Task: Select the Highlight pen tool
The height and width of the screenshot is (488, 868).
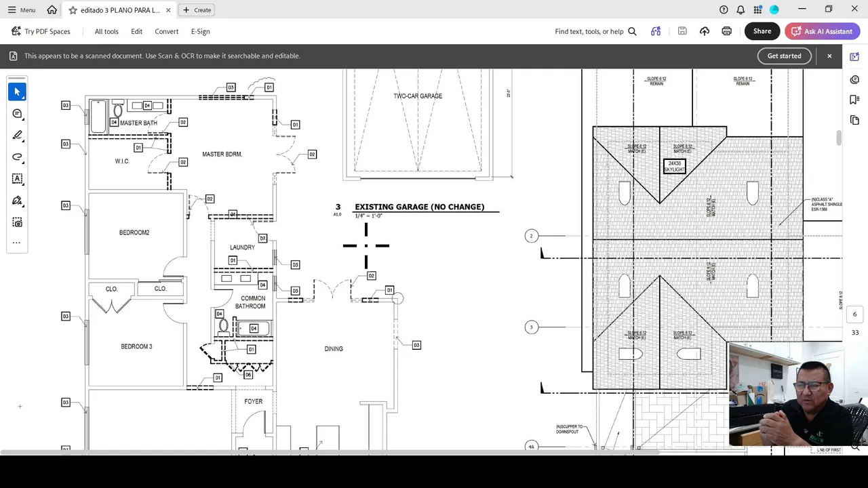Action: click(x=18, y=136)
